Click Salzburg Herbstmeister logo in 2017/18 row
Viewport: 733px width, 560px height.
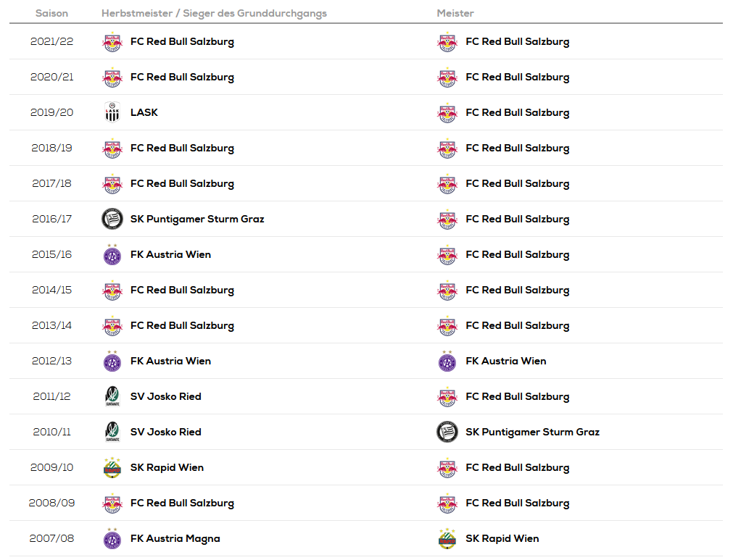pyautogui.click(x=112, y=183)
